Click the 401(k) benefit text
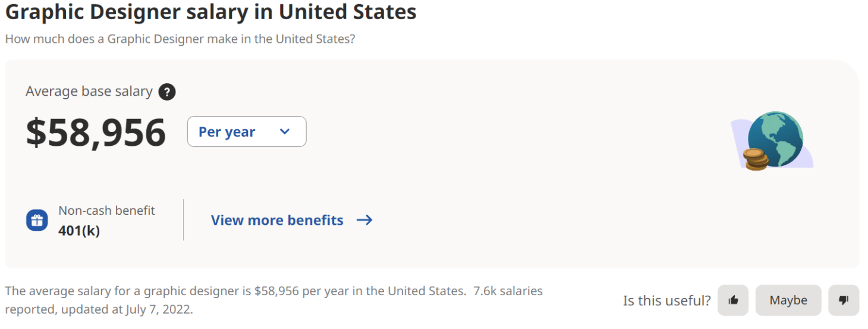Screen dimensions: 868x329 79,231
